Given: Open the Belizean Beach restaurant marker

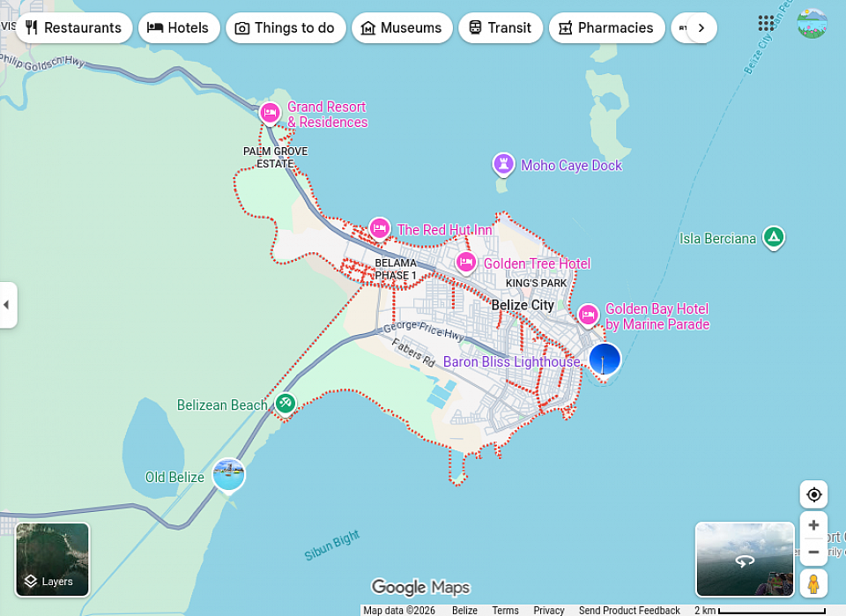Looking at the screenshot, I should [x=285, y=404].
